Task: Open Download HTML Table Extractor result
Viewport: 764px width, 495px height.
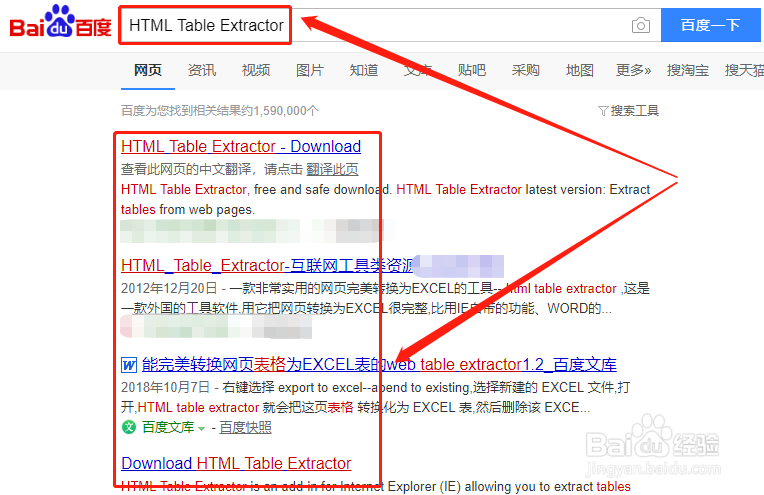Action: 236,463
